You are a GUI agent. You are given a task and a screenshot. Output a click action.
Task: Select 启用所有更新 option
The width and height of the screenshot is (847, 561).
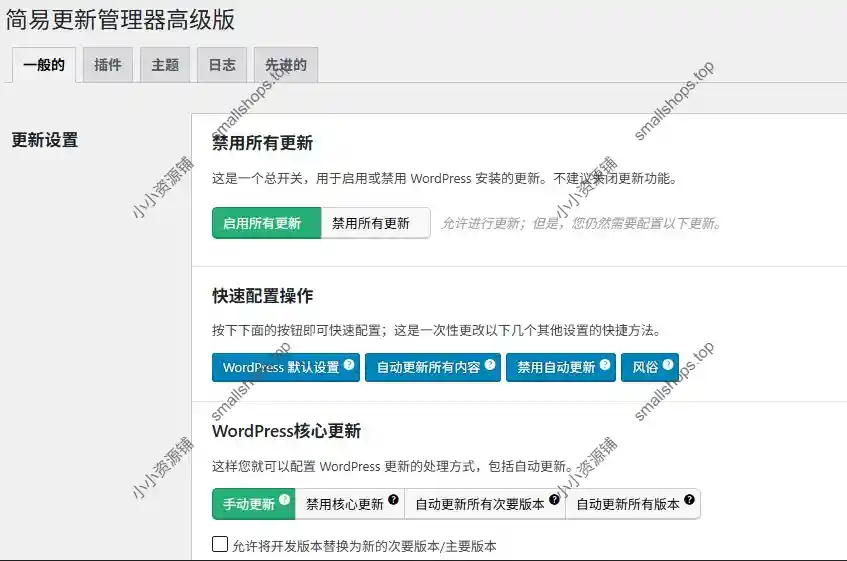coord(267,223)
